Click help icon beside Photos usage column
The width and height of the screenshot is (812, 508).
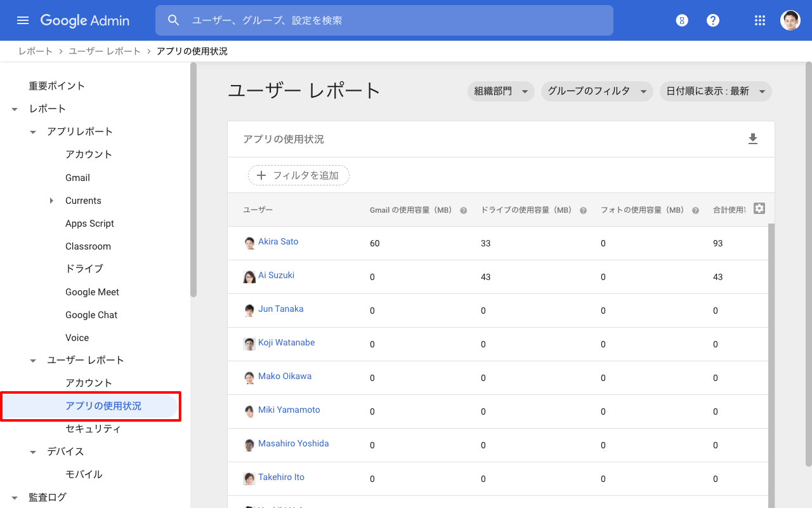[696, 210]
